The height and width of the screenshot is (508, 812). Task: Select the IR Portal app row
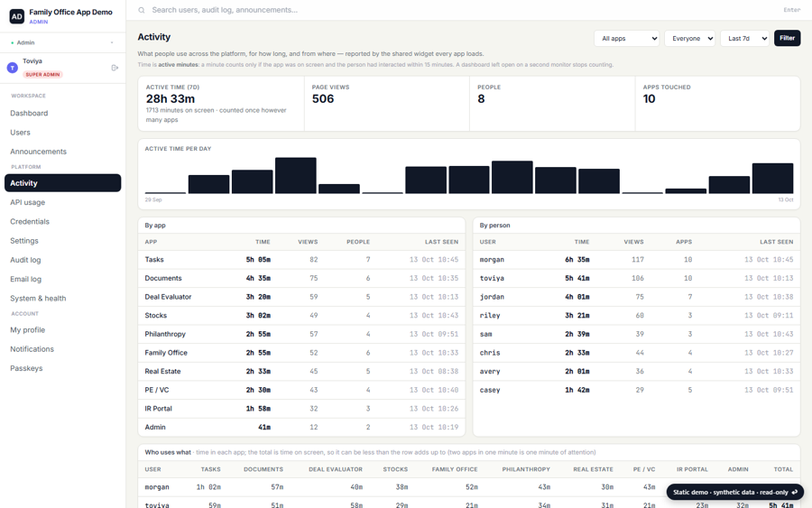point(301,409)
